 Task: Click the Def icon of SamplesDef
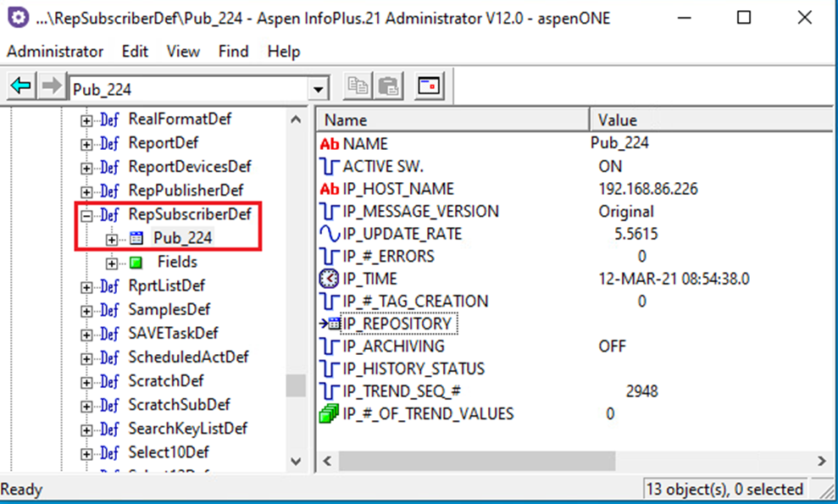109,310
